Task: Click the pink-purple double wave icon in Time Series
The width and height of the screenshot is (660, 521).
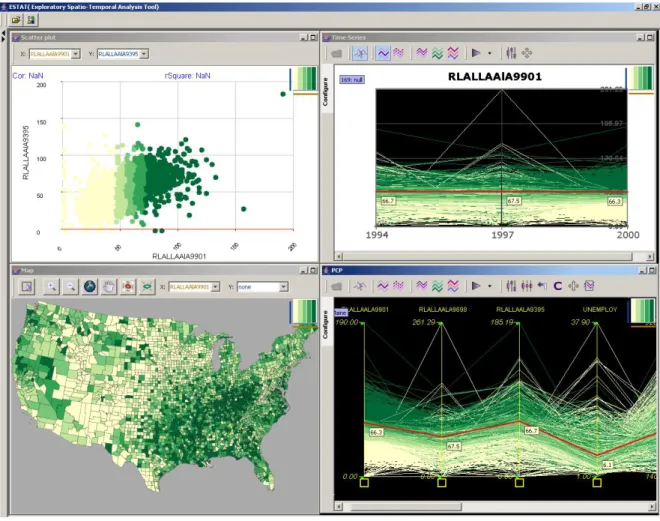Action: [x=422, y=53]
